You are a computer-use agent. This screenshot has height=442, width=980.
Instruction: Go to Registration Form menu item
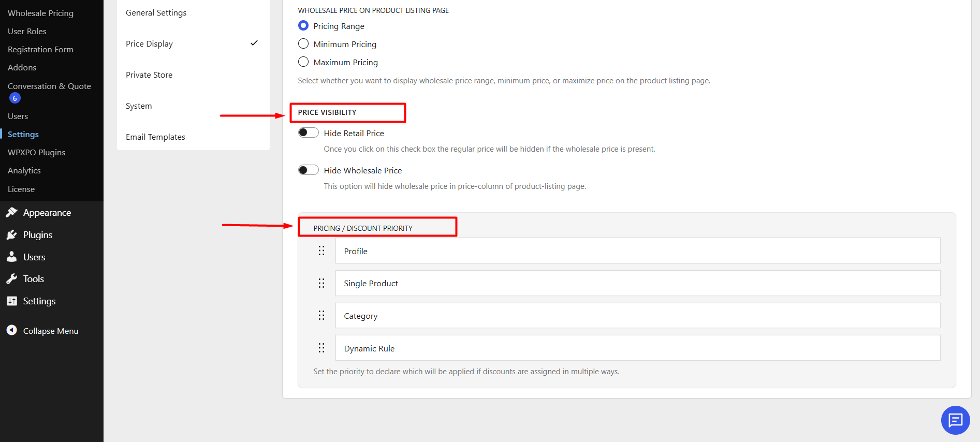click(40, 49)
